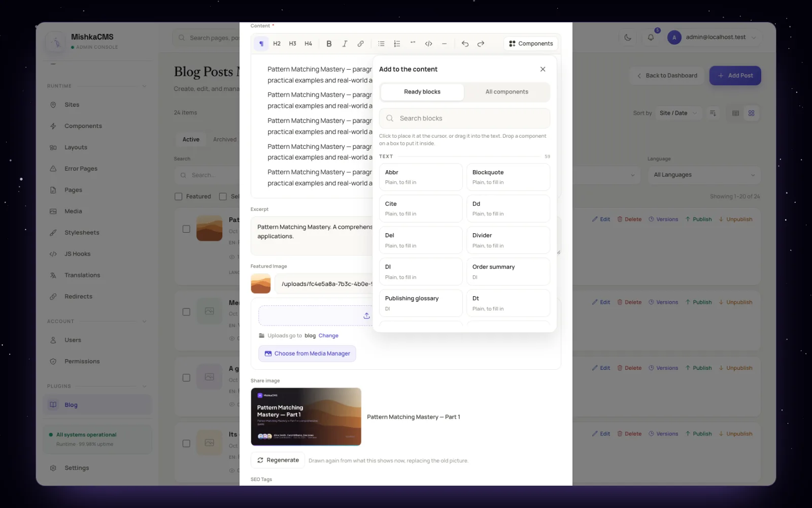Insert the Order summary block

point(508,272)
